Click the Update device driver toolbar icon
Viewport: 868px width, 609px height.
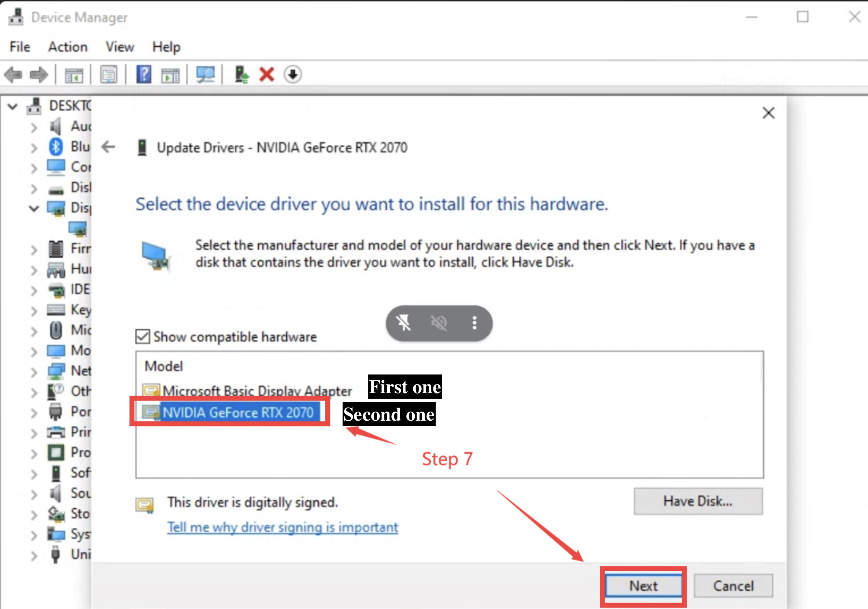[x=241, y=74]
